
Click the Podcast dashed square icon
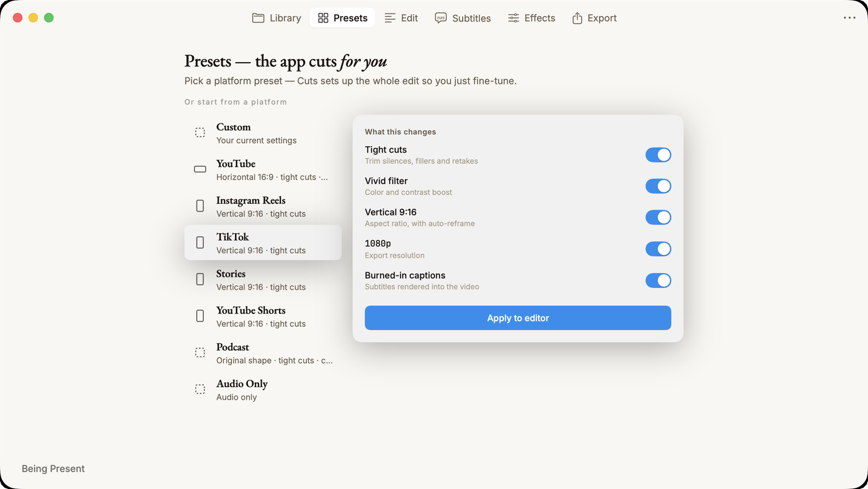pos(200,352)
